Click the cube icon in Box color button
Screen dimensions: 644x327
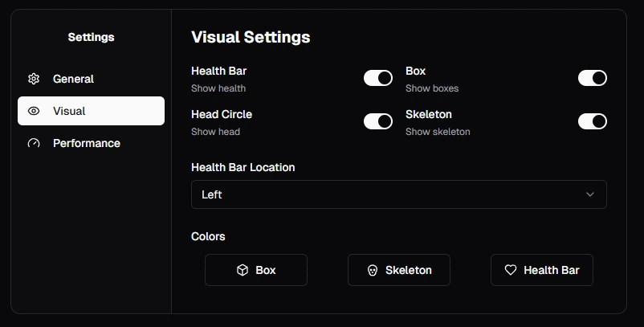click(x=243, y=270)
